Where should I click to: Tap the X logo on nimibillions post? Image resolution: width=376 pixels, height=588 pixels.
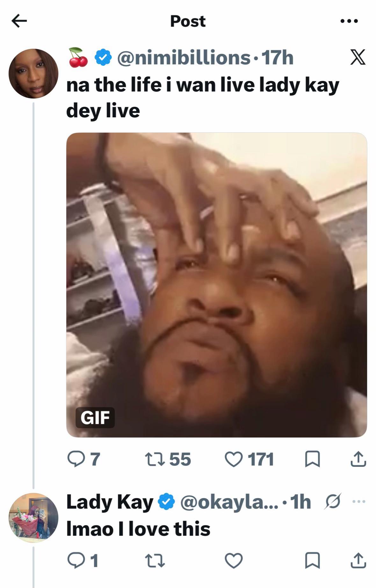click(358, 57)
